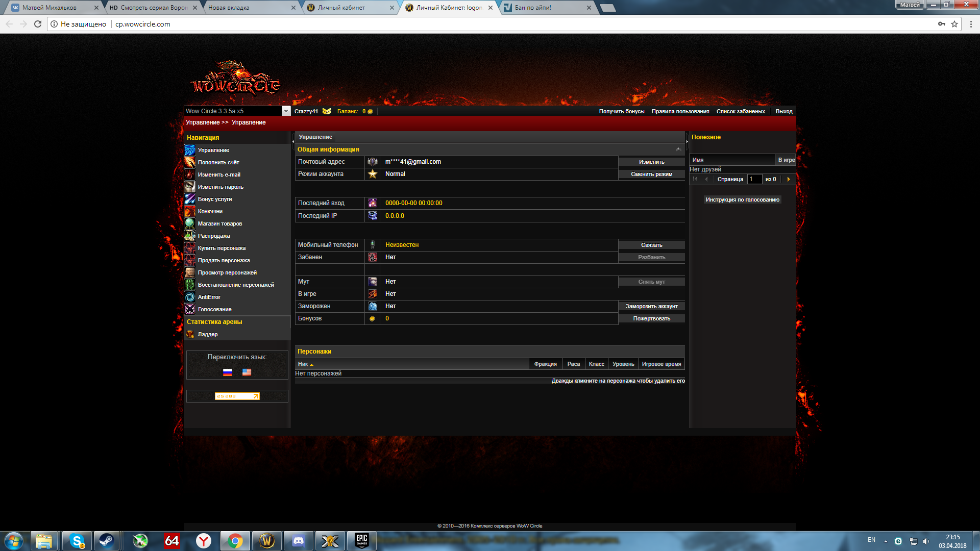Click the Ладдер arena statistics icon
The width and height of the screenshot is (980, 551).
pyautogui.click(x=190, y=334)
